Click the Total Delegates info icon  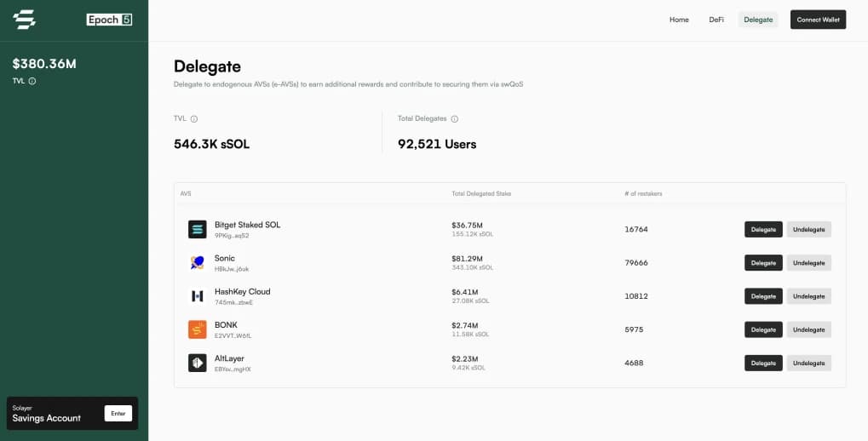454,119
